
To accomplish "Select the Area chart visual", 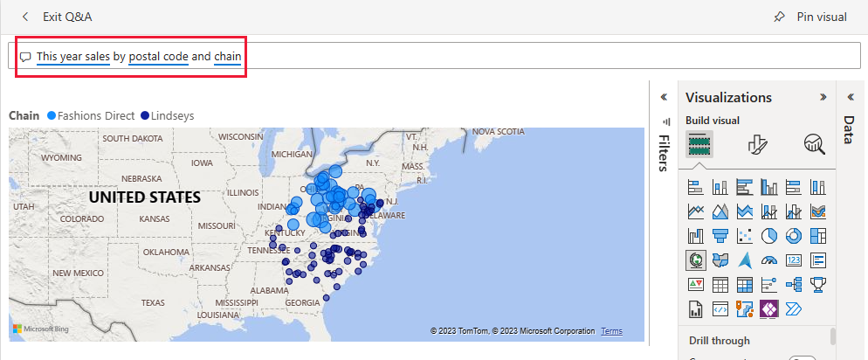I will 720,211.
